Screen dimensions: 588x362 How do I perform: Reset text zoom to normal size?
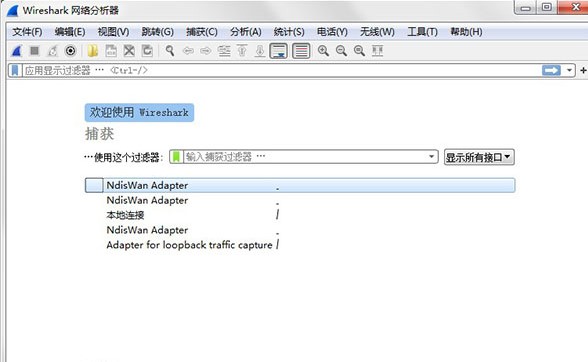359,51
